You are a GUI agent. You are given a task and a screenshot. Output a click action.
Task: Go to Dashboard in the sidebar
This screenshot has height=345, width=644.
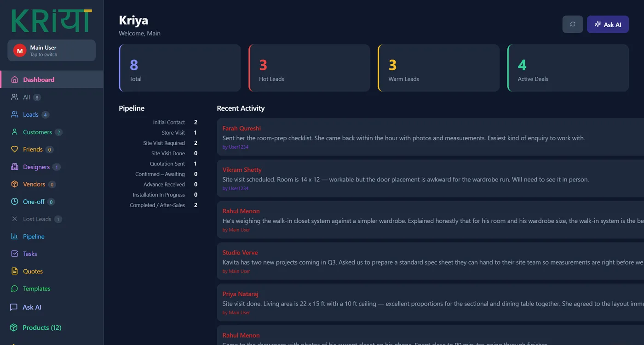52,79
